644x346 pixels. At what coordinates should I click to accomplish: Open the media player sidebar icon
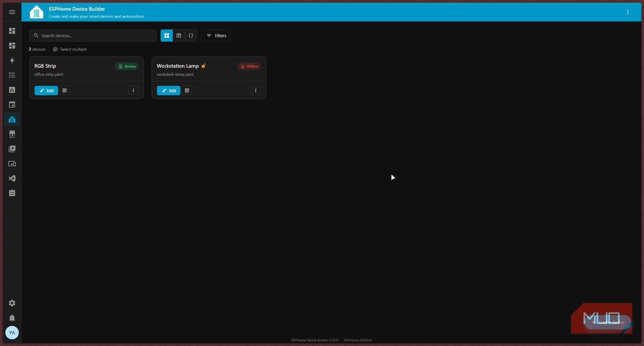coord(12,149)
